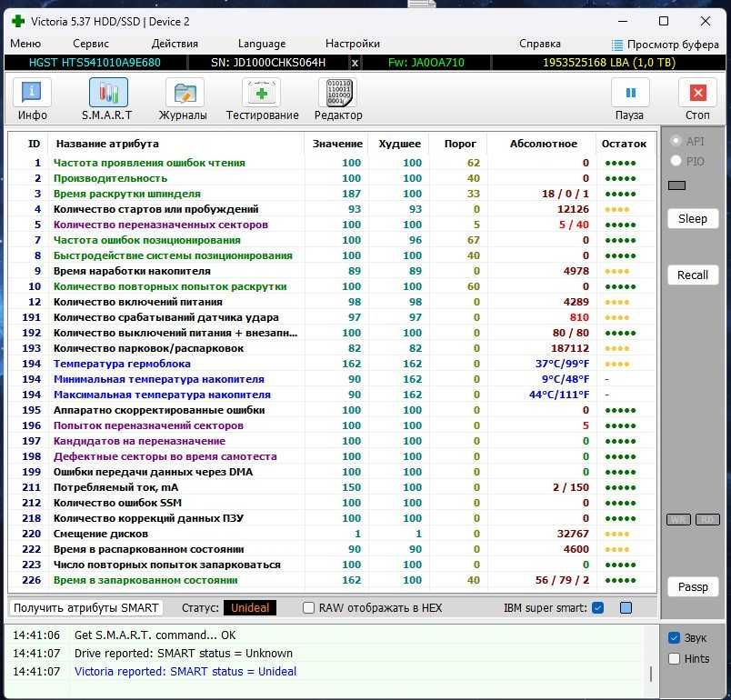
Task: Select row Количество парковок/распарковок
Action: point(332,348)
